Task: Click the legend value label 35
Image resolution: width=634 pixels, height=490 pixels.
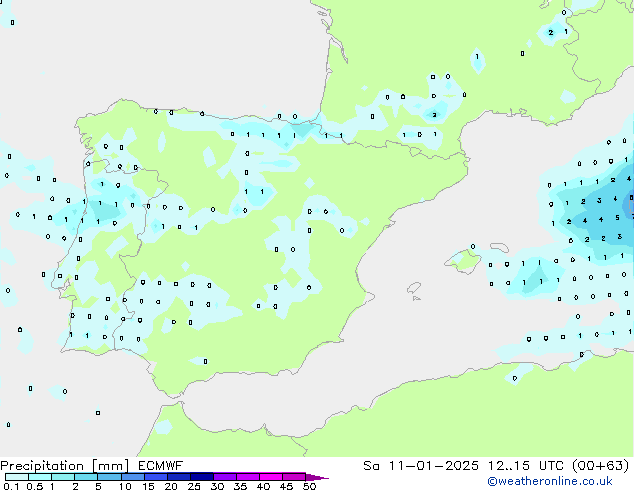Action: tap(240, 487)
